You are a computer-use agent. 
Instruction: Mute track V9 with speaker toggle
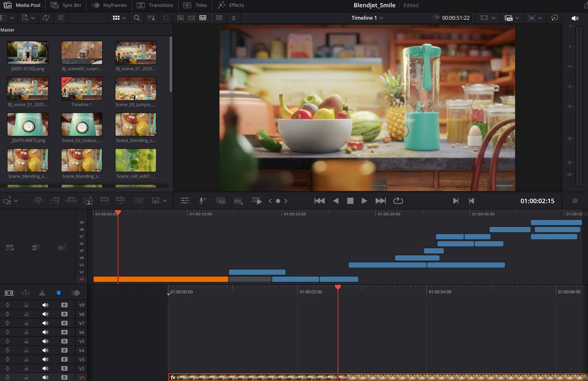tap(45, 305)
